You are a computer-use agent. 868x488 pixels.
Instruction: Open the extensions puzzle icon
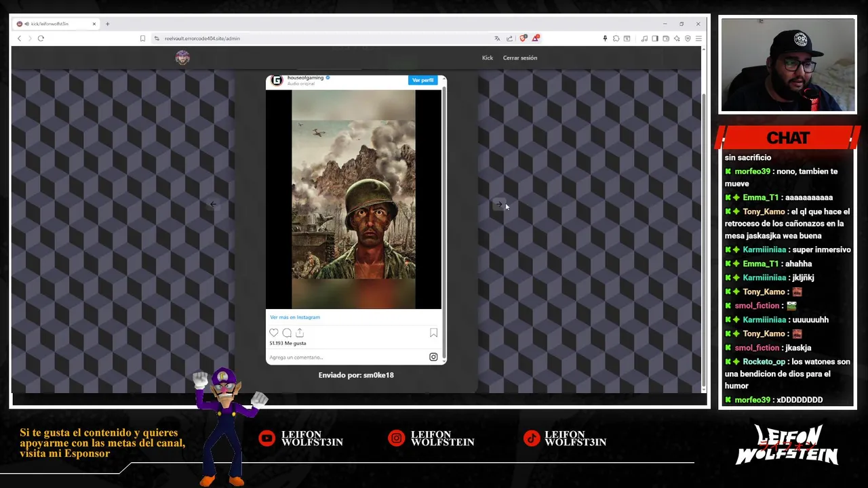coord(616,38)
